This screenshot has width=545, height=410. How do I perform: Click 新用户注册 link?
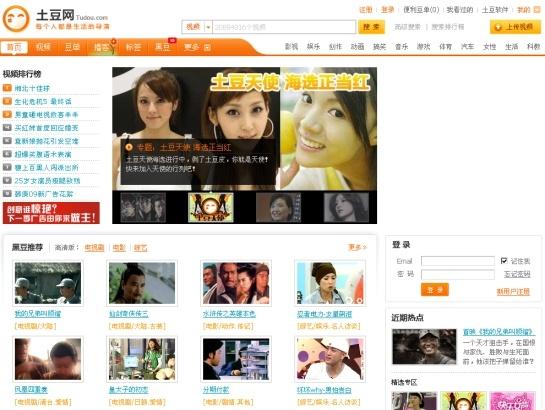click(x=513, y=292)
